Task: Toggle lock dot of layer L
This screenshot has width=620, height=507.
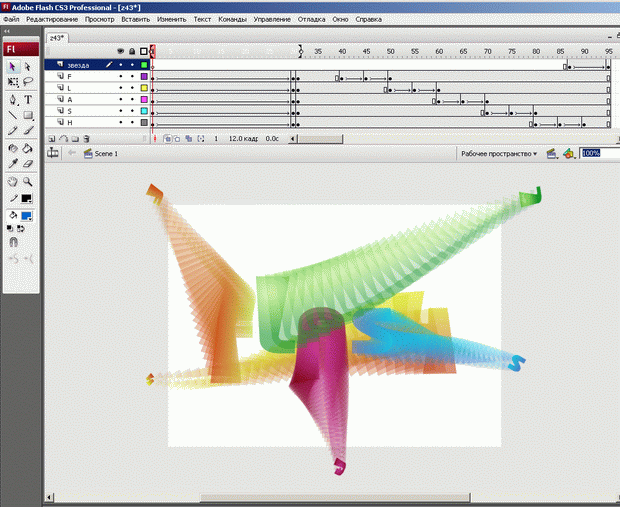Action: coord(132,88)
